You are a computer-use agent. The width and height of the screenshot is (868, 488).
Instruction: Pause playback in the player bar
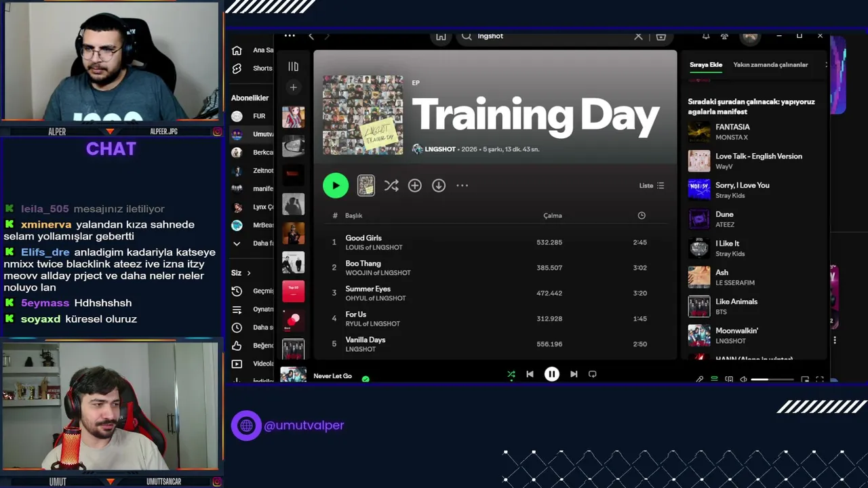point(552,374)
